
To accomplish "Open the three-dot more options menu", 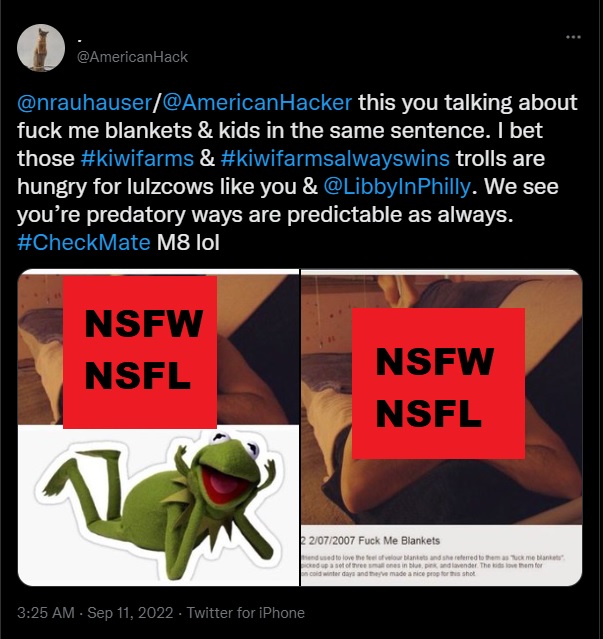I will pyautogui.click(x=573, y=37).
